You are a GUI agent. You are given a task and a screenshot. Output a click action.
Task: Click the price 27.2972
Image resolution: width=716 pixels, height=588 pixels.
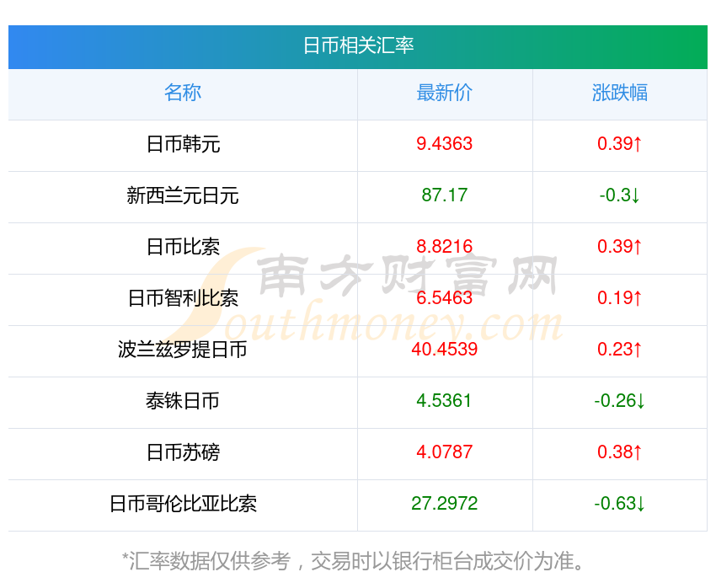coord(444,503)
